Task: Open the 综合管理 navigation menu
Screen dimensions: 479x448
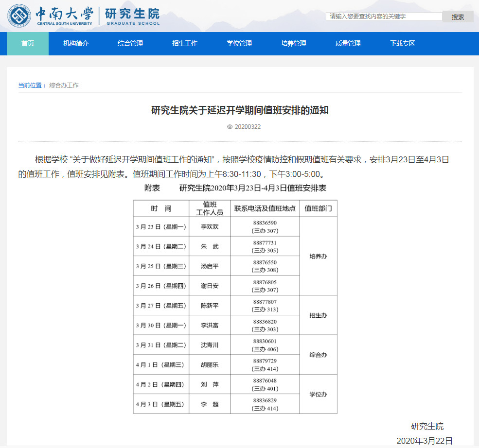Action: pos(130,43)
